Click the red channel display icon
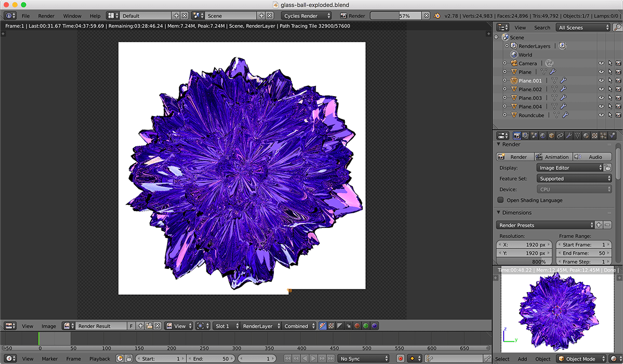This screenshot has width=623, height=364. pos(357,326)
